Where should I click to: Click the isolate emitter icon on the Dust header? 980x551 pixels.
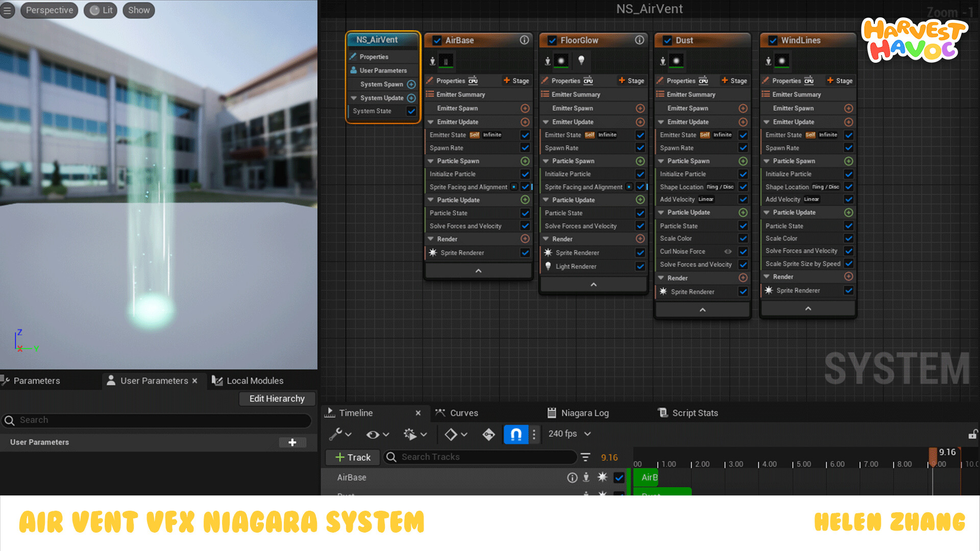pos(664,61)
